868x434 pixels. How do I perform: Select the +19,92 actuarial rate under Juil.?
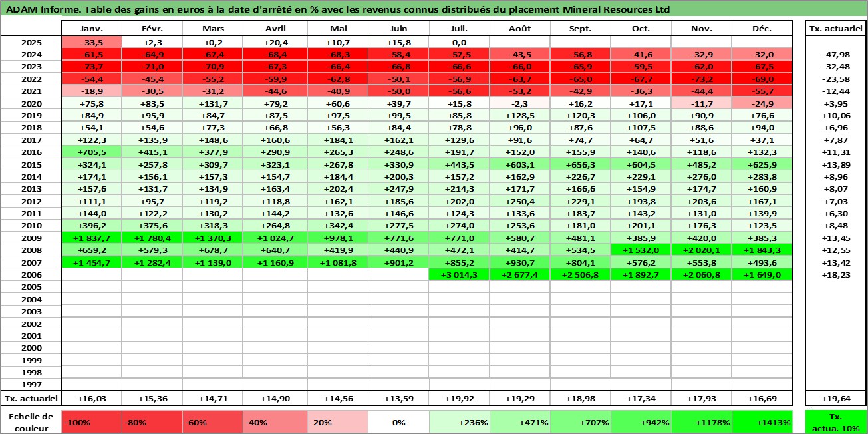pyautogui.click(x=460, y=398)
